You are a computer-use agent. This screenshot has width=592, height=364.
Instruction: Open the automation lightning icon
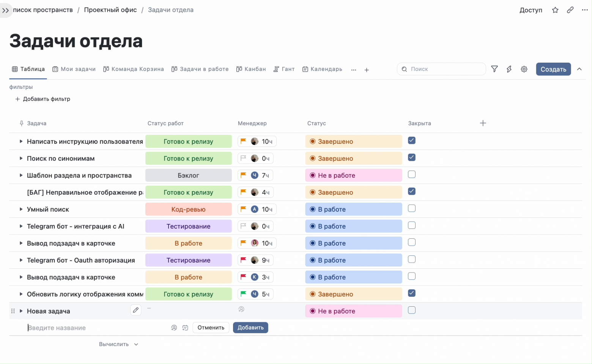point(509,69)
